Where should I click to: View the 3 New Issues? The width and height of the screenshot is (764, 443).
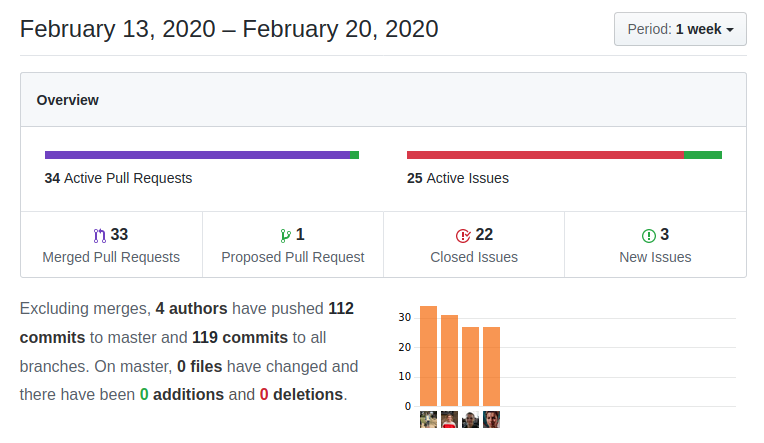pyautogui.click(x=655, y=246)
